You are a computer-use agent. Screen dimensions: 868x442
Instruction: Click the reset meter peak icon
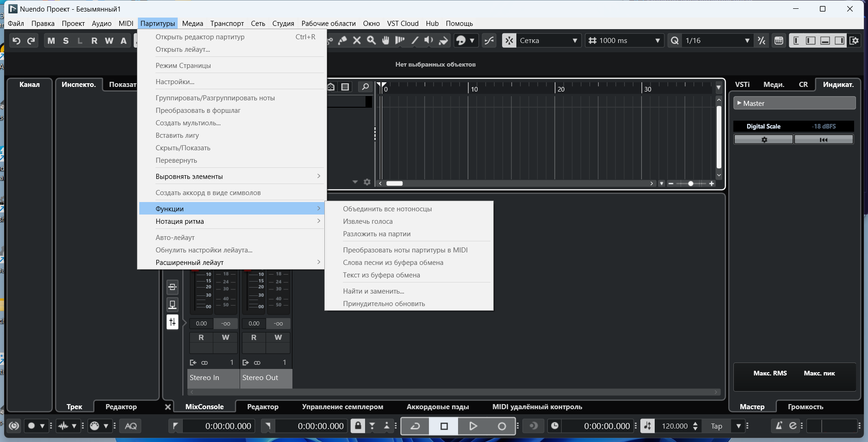[824, 140]
